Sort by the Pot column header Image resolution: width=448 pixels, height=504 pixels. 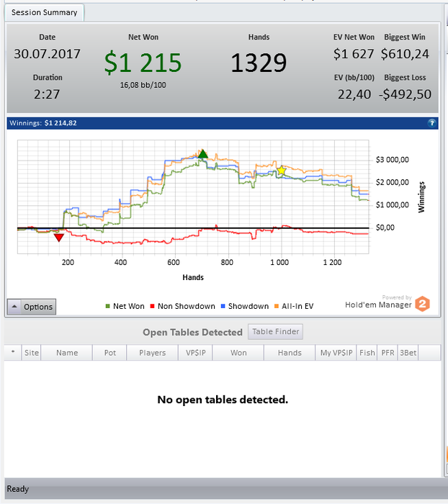click(109, 353)
